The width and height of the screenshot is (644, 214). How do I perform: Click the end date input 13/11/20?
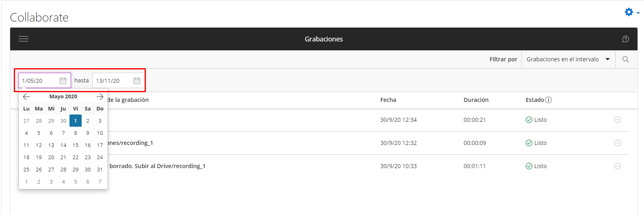tap(118, 80)
